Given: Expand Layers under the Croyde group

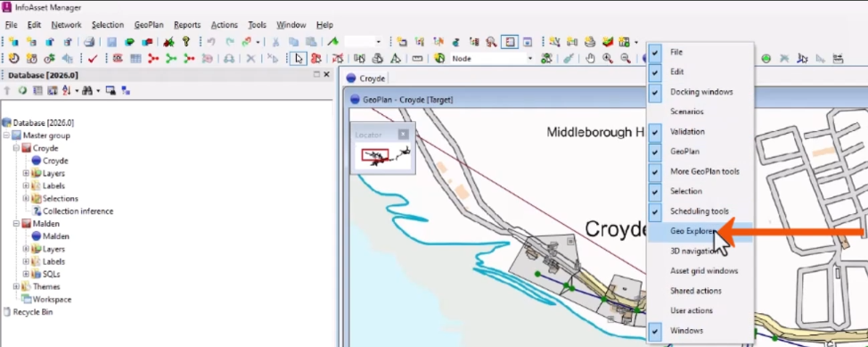Looking at the screenshot, I should coord(26,173).
